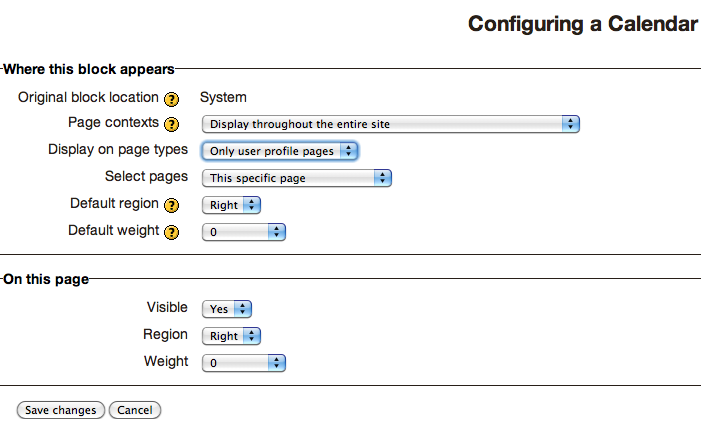Open the Page contexts dropdown
The image size is (701, 447).
(x=391, y=124)
